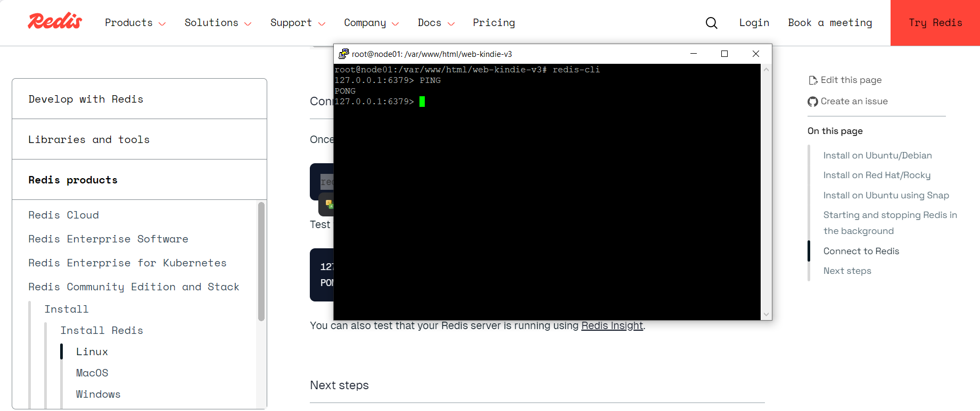
Task: Jump to Next steps in page contents
Action: click(847, 271)
